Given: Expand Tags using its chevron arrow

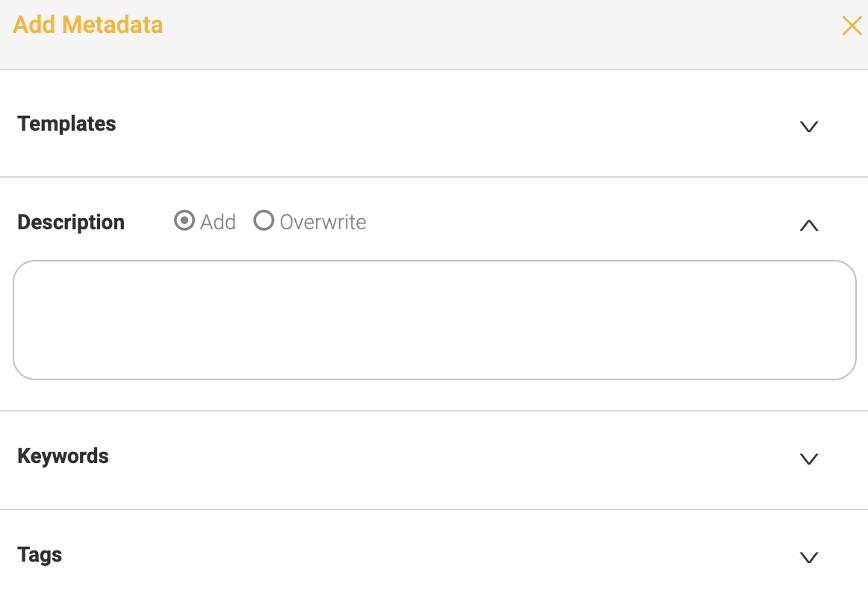Looking at the screenshot, I should coord(809,557).
